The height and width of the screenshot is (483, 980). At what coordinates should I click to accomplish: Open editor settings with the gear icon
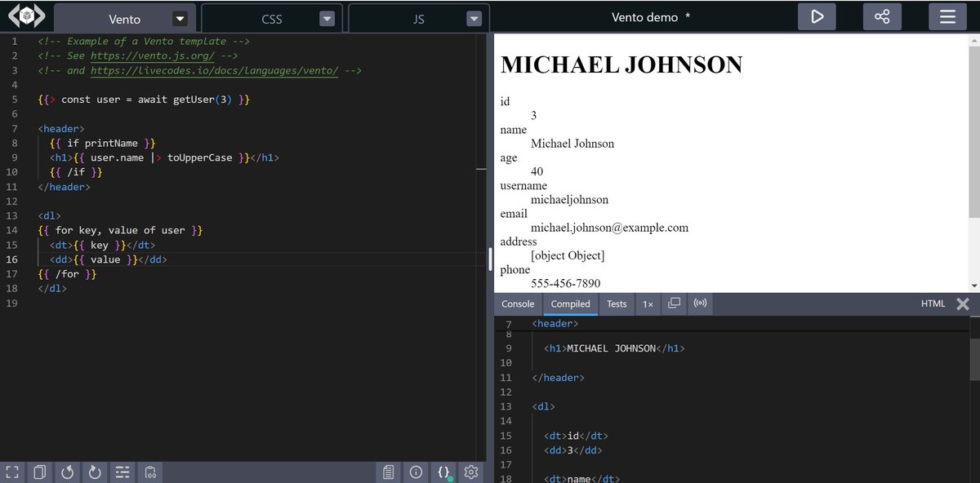471,472
